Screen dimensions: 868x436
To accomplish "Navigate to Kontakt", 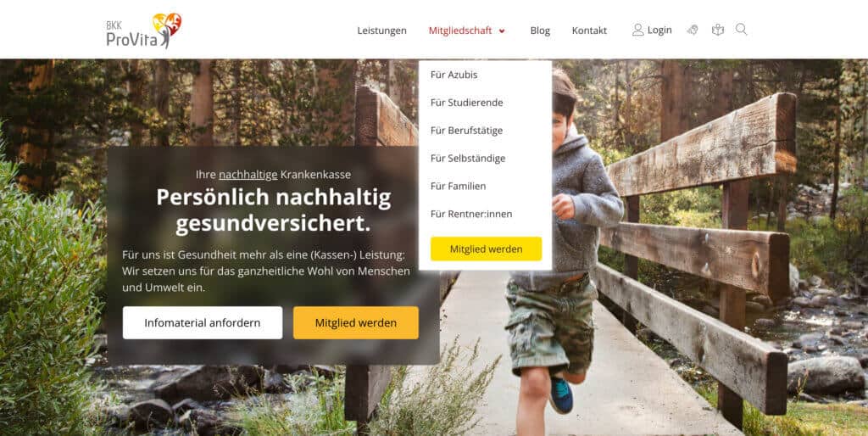I will pyautogui.click(x=589, y=31).
